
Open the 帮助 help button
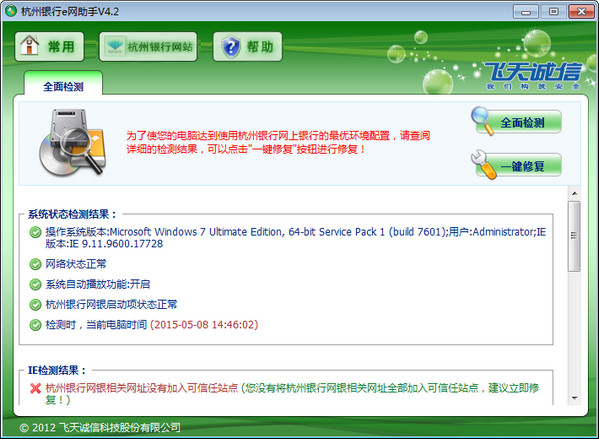coord(248,47)
